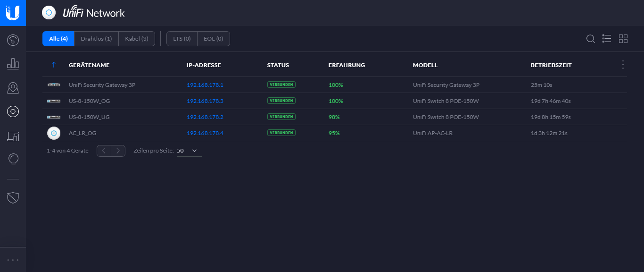Viewport: 644px width, 272px height.
Task: Open IP address link 192.168.178.4
Action: click(x=205, y=133)
